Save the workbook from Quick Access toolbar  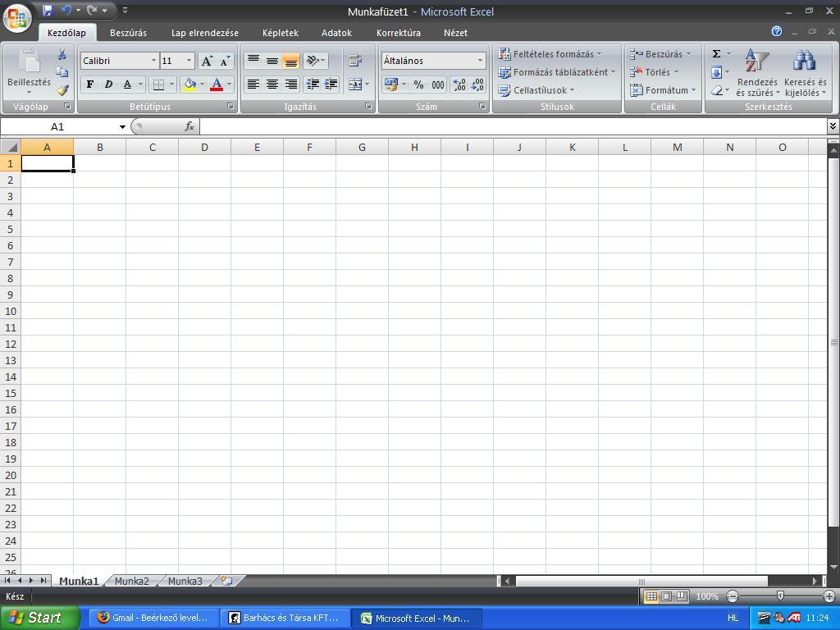[48, 10]
